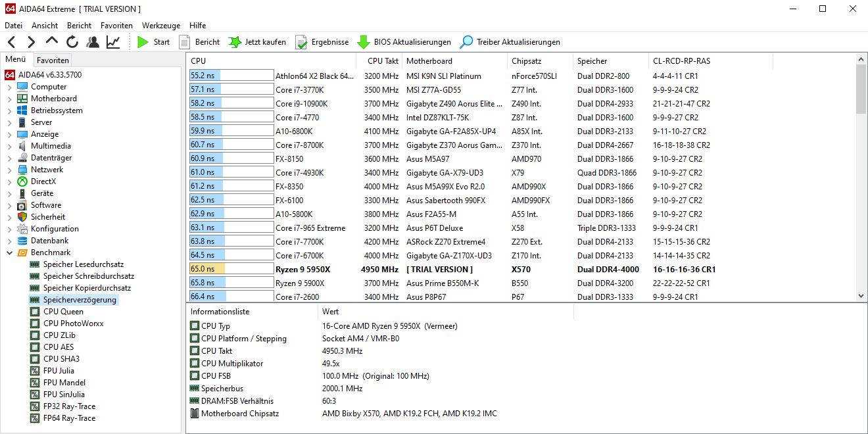Click the up-level arrow toolbar icon
This screenshot has height=434, width=868.
51,42
